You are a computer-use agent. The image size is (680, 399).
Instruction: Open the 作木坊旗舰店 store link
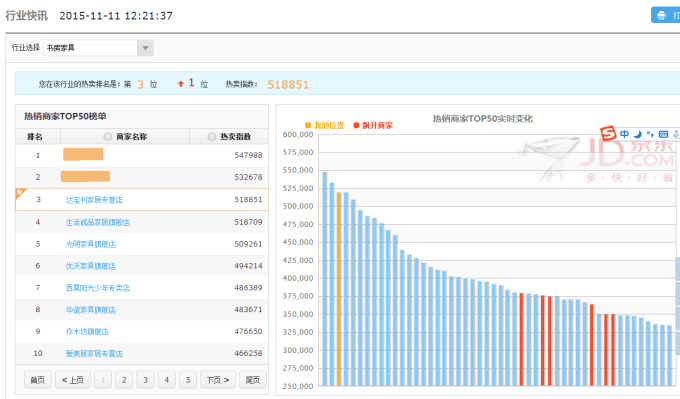point(87,331)
